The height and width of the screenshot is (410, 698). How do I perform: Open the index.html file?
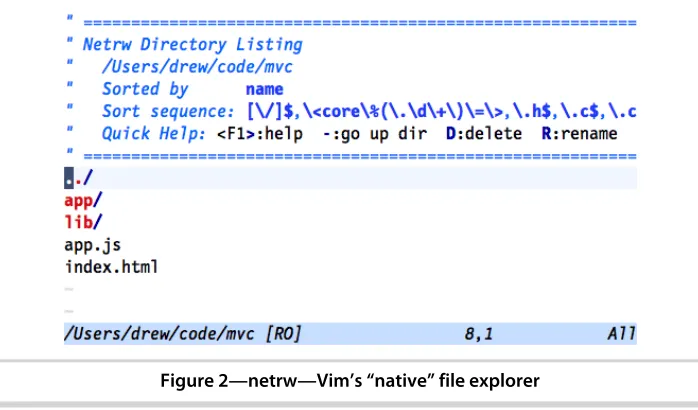[111, 267]
